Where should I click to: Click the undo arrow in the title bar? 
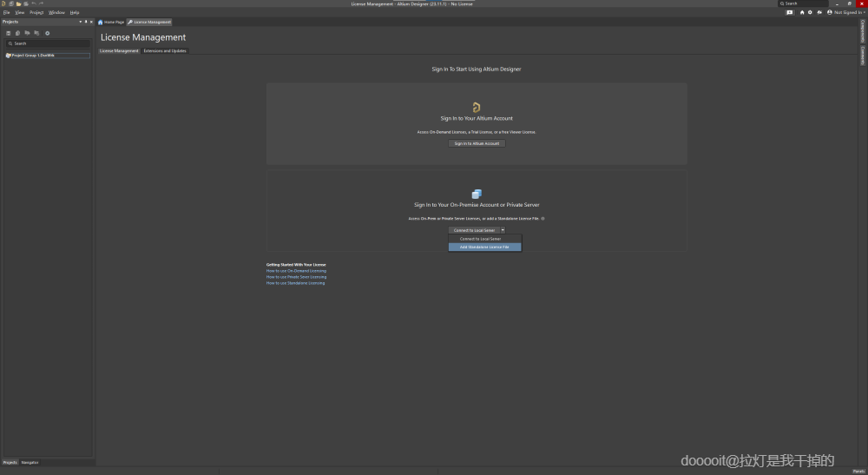(x=34, y=3)
